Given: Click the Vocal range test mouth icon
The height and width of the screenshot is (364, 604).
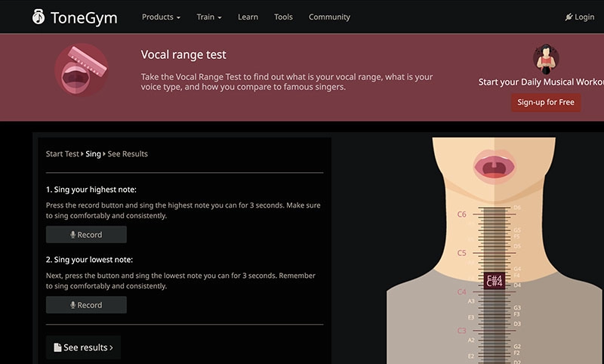Looking at the screenshot, I should point(81,70).
